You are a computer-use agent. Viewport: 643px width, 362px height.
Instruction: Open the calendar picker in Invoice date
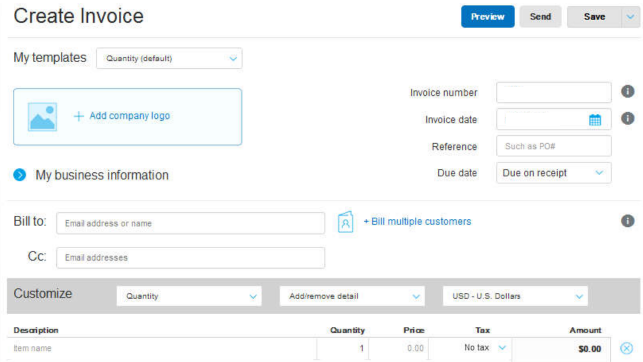(x=595, y=120)
